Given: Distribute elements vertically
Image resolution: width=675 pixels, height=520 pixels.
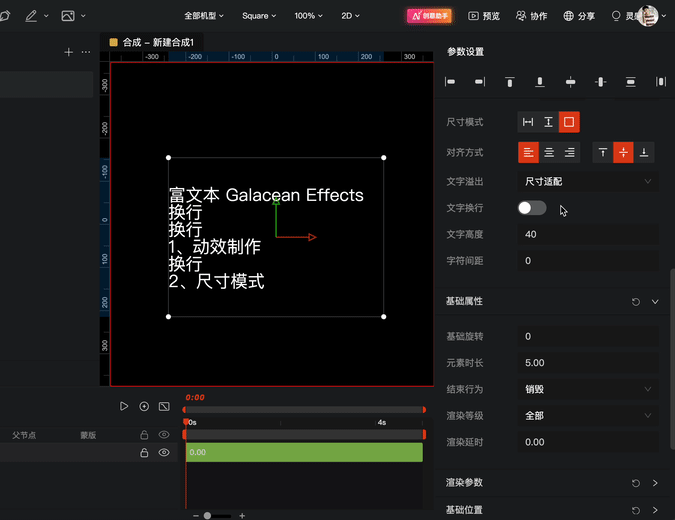Looking at the screenshot, I should pyautogui.click(x=631, y=82).
